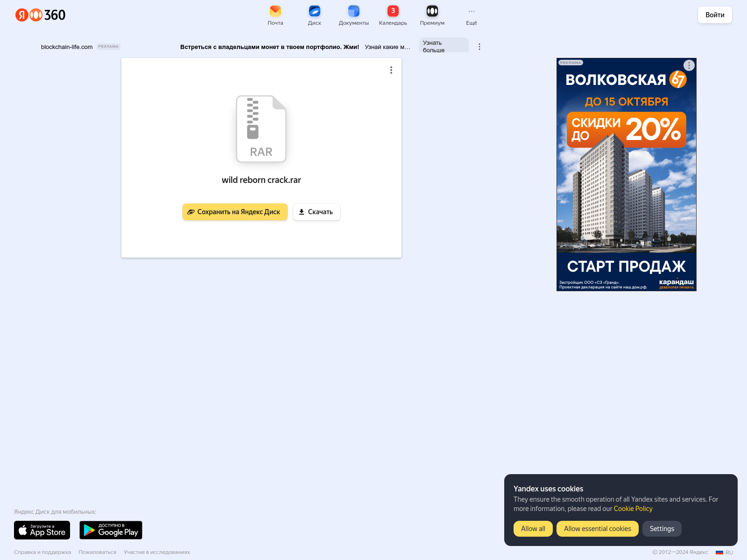
Task: Open the Документы icon
Action: 354,15
